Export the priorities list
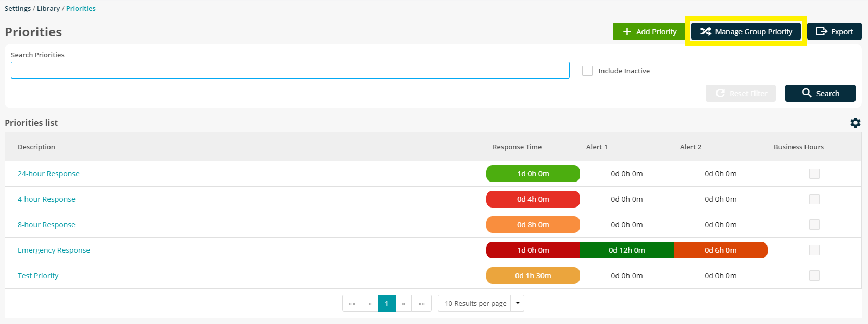 [834, 31]
